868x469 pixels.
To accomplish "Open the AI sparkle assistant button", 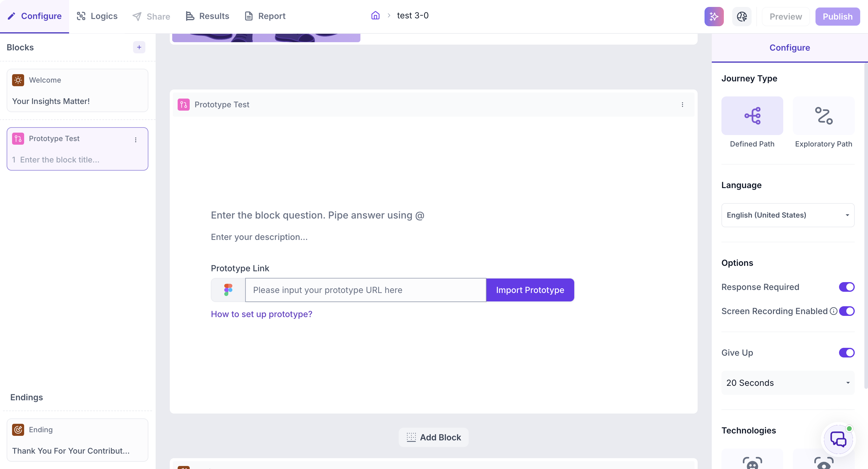I will click(x=714, y=16).
